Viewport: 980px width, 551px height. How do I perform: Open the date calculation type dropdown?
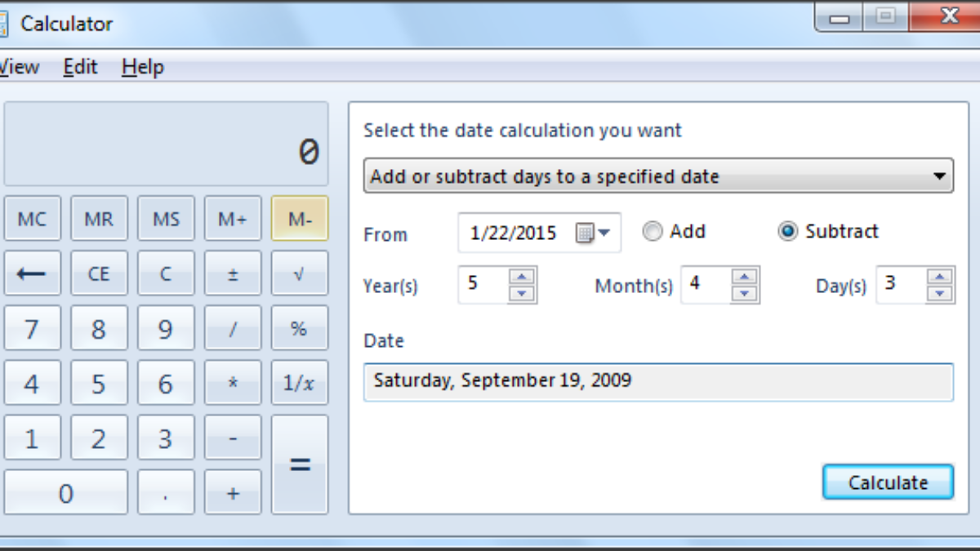pyautogui.click(x=657, y=176)
